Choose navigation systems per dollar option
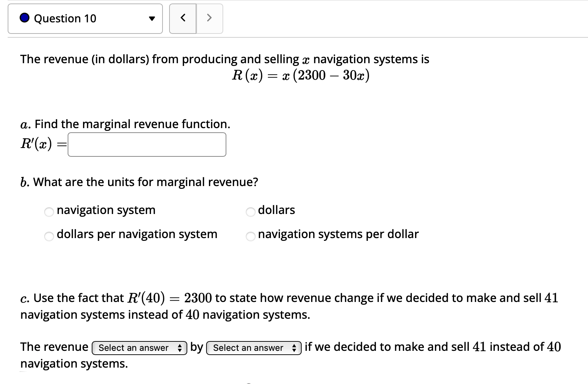Viewport: 588px width, 384px height. tap(250, 236)
